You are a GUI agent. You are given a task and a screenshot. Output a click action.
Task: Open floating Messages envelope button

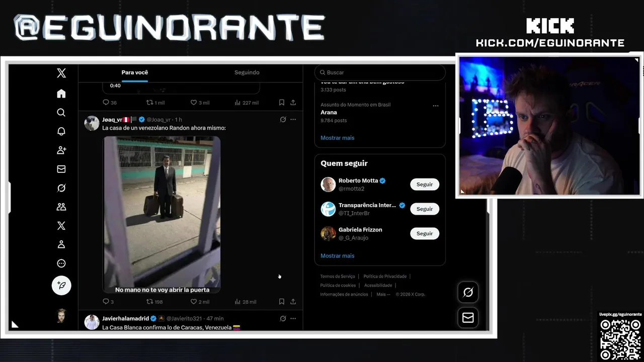coord(468,318)
